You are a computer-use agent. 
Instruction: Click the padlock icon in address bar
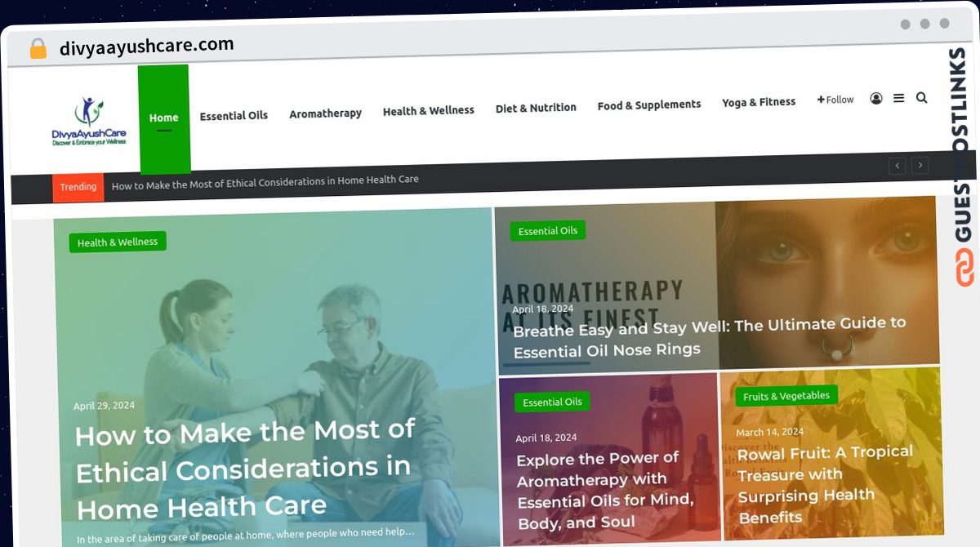point(38,49)
